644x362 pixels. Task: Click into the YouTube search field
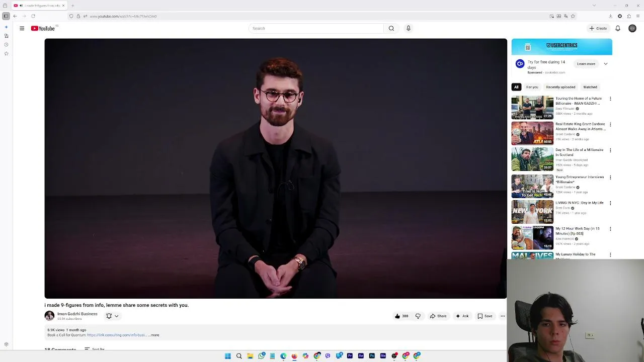316,28
